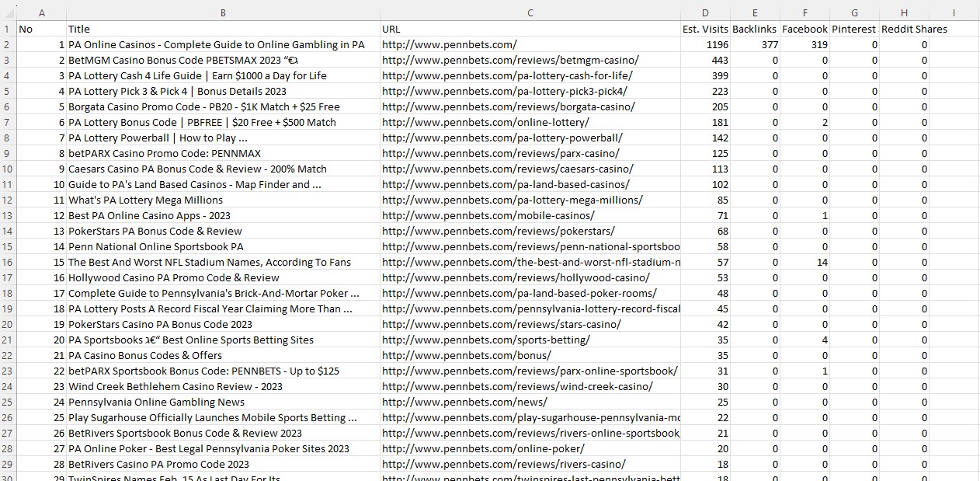Viewport: 980px width, 481px height.
Task: Select column G header
Action: 854,13
